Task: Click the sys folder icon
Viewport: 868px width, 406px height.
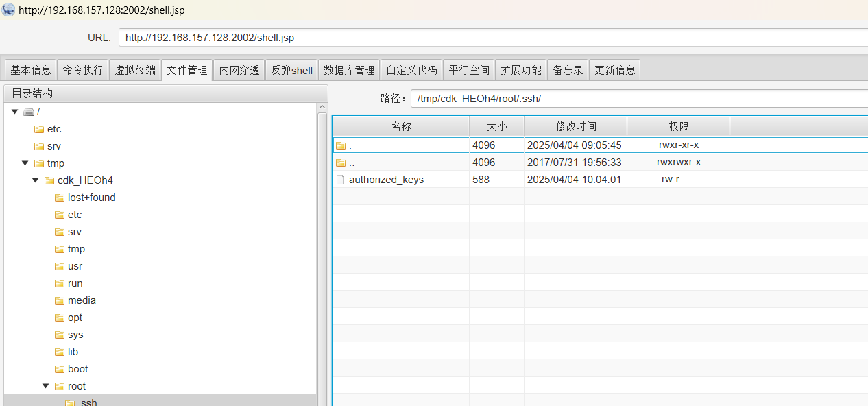Action: (x=60, y=335)
